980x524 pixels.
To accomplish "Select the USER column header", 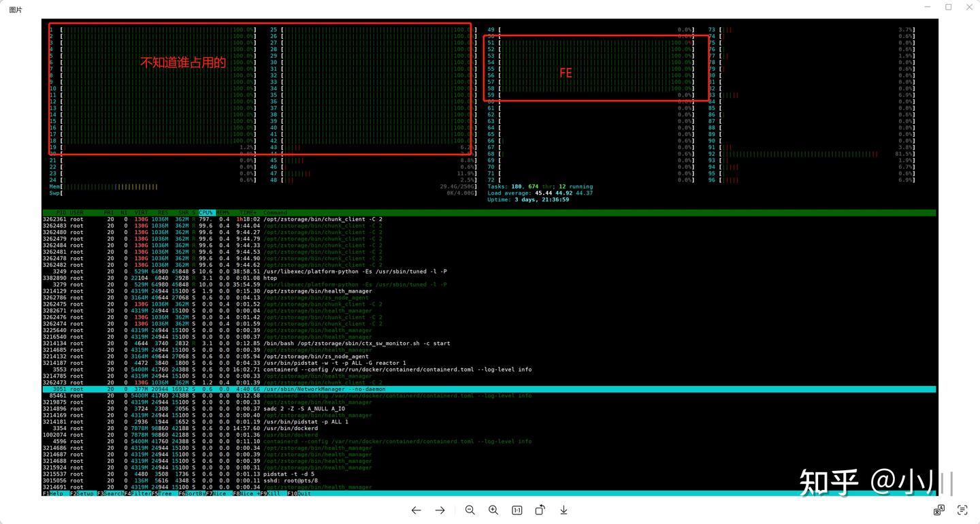I will [x=76, y=213].
